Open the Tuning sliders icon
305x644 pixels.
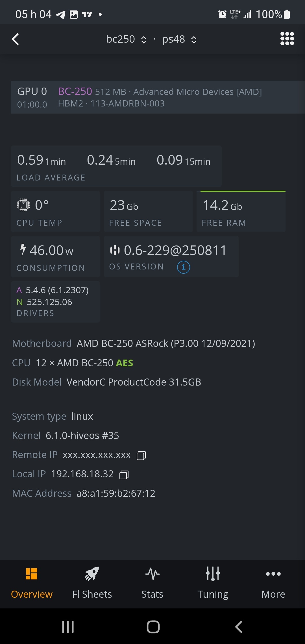pos(213,574)
